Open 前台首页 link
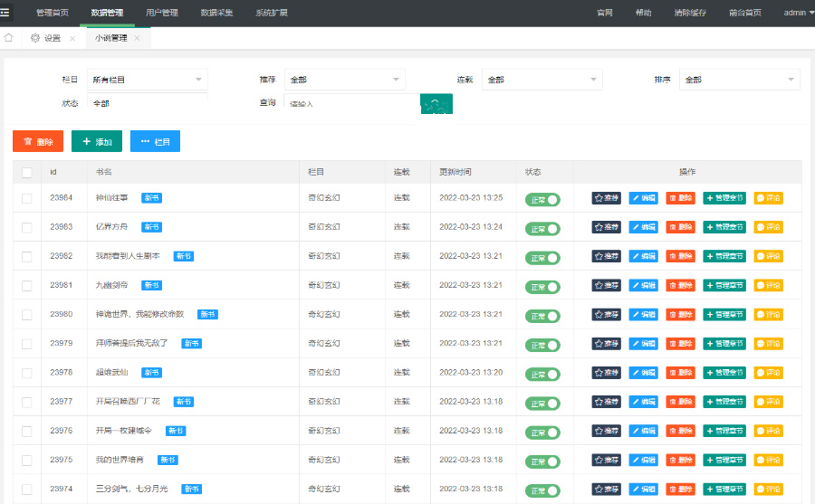The image size is (815, 504). point(745,13)
